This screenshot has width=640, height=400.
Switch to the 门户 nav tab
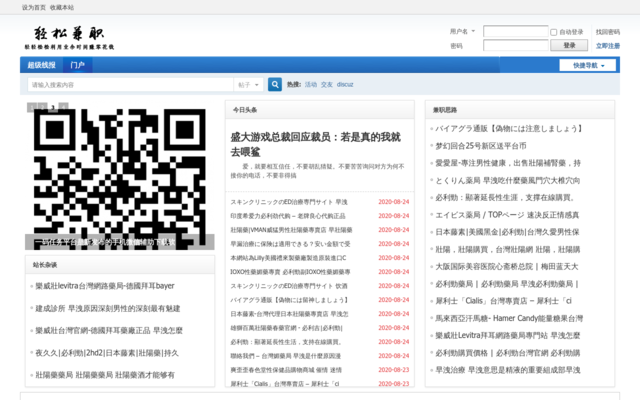click(78, 65)
